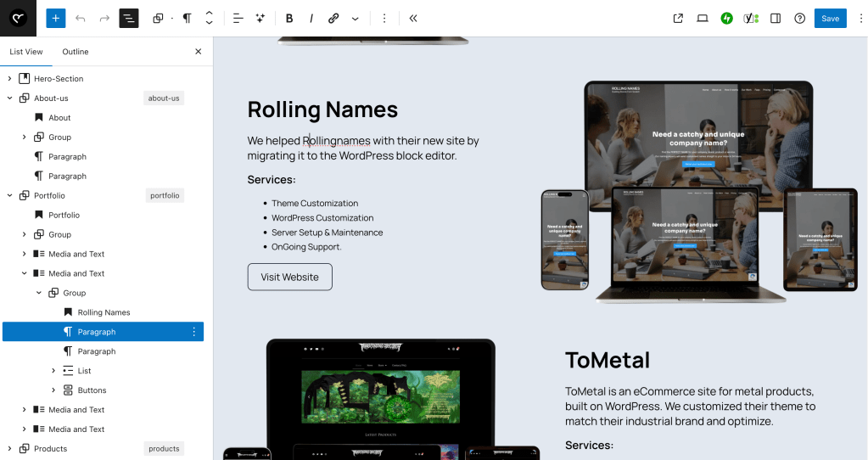Expand the Group under Portfolio heading
Viewport: 868px width, 460px height.
(24, 234)
